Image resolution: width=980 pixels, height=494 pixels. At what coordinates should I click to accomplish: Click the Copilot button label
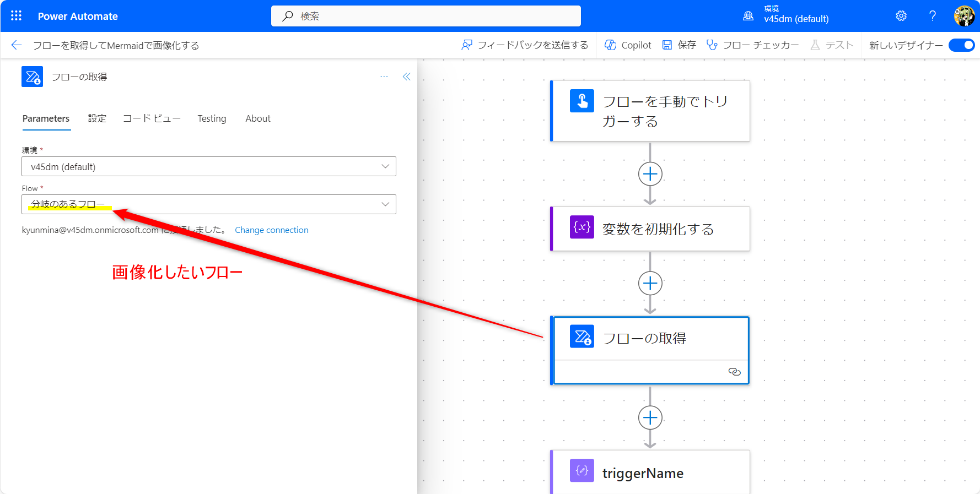(x=637, y=45)
